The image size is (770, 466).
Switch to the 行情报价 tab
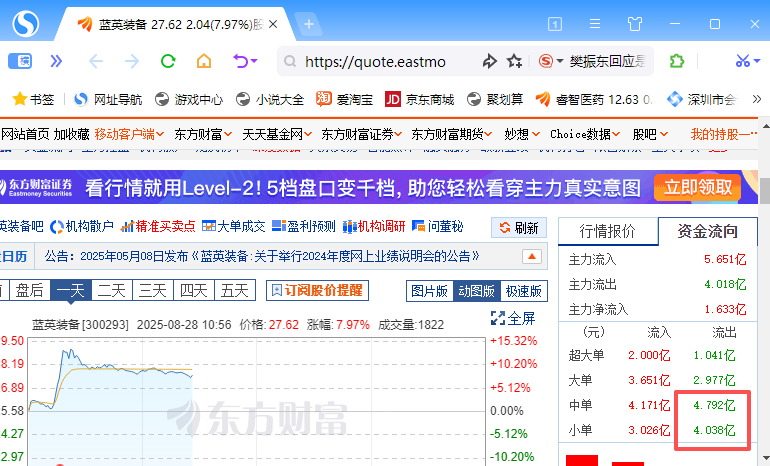click(x=608, y=231)
